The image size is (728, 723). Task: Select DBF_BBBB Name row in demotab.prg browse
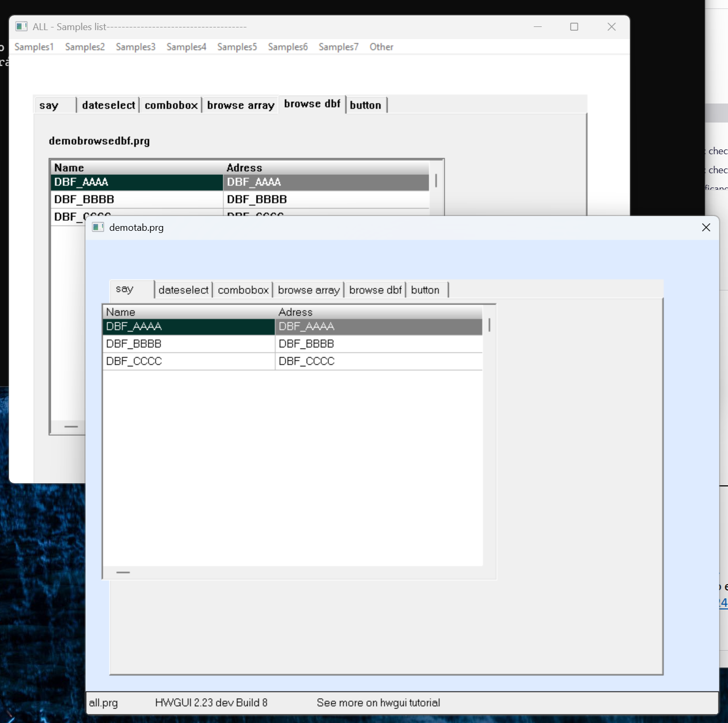[x=188, y=344]
